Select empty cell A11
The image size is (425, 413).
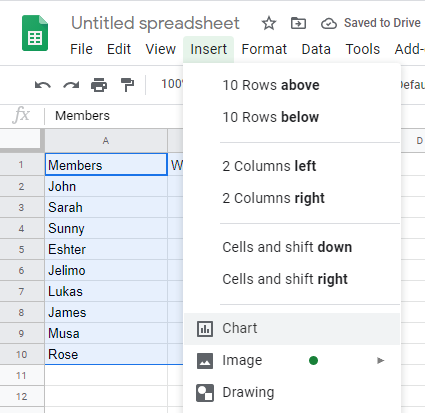pyautogui.click(x=106, y=375)
